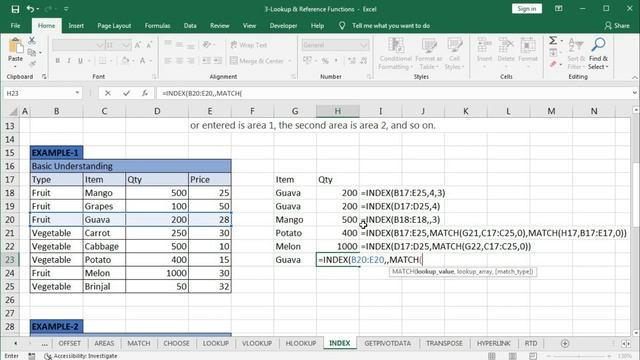Click Merge & Center button
The image size is (640, 360).
point(257,61)
